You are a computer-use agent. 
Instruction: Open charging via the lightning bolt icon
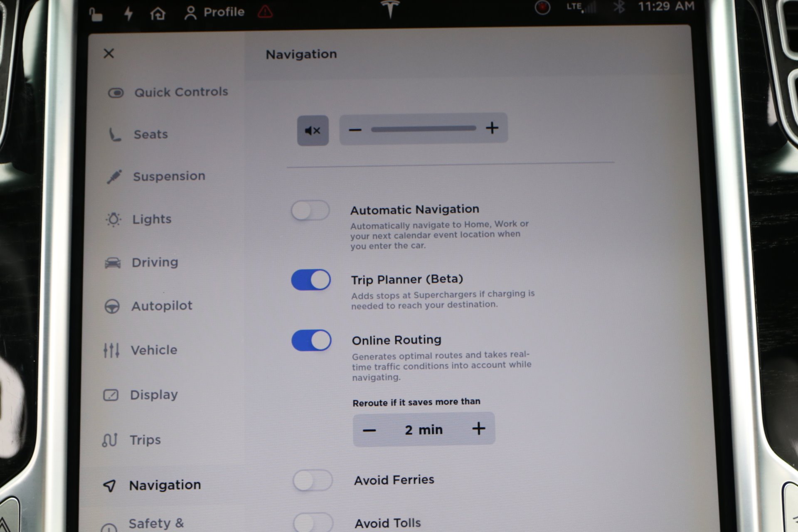click(x=128, y=13)
